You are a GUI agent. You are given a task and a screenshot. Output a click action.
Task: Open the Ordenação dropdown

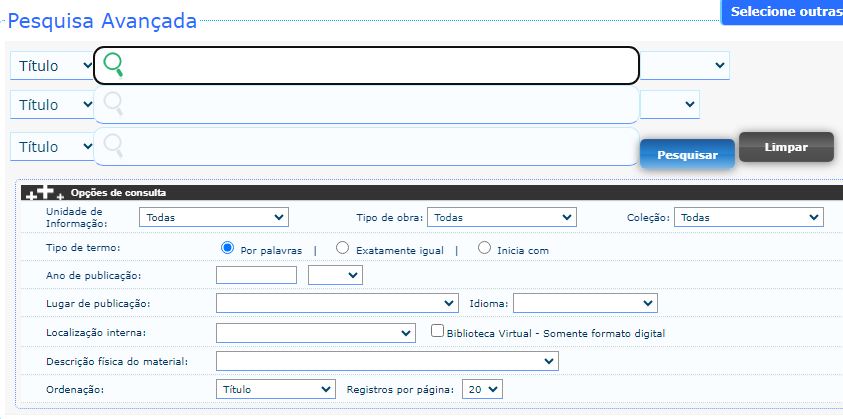pos(275,389)
